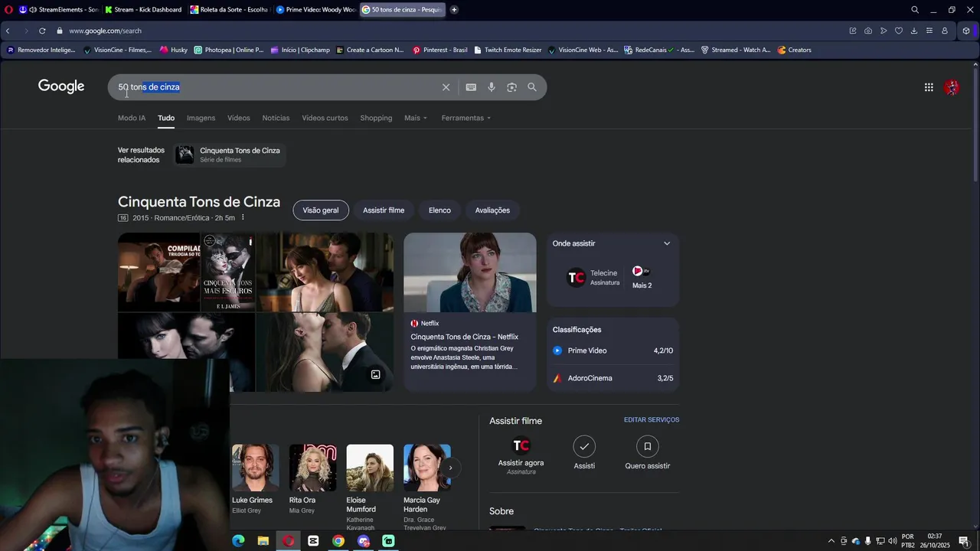Open the on-screen keyboard input tool
Image resolution: width=980 pixels, height=551 pixels.
[471, 87]
